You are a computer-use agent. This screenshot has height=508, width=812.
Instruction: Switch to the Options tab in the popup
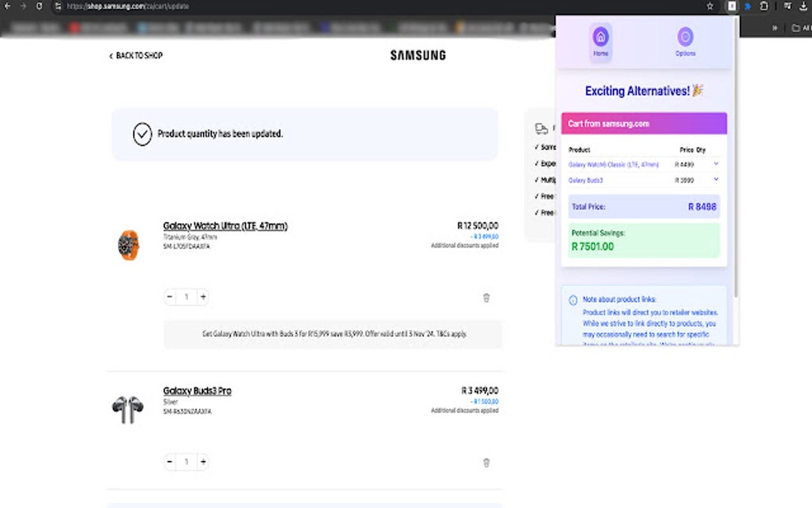[685, 41]
